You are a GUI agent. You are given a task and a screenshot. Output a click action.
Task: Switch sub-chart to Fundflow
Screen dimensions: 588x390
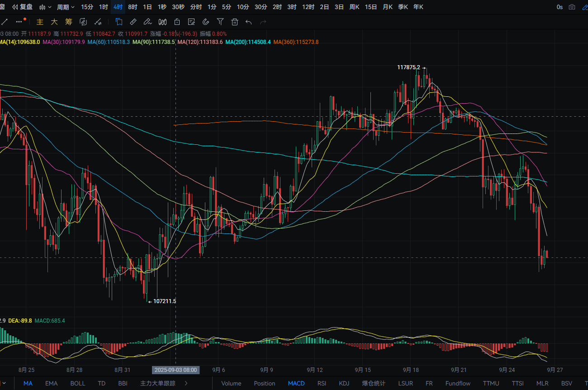(458, 383)
